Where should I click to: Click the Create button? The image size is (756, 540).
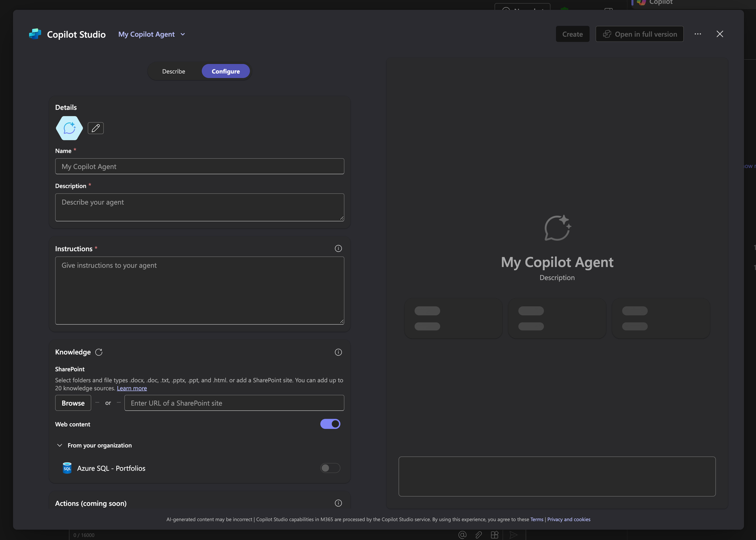click(572, 34)
